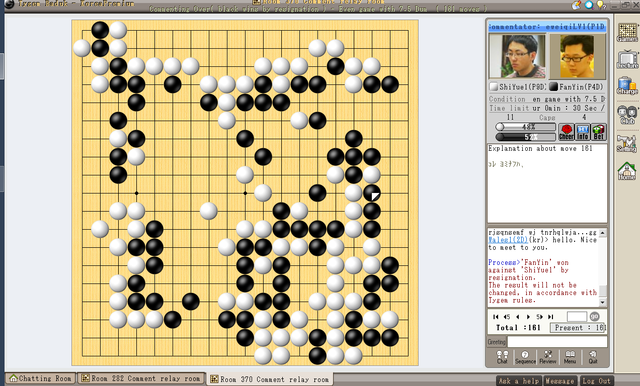Click the FanYin(P4D) player name

point(581,87)
